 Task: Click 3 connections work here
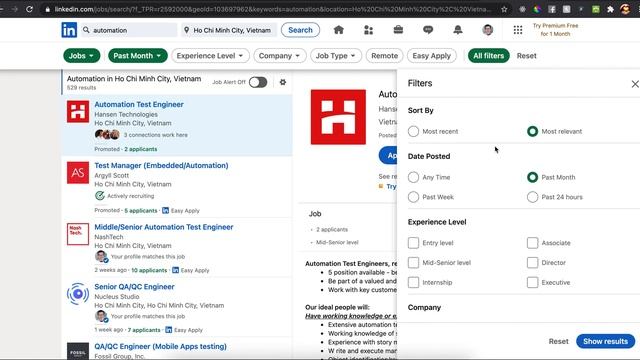(x=156, y=135)
